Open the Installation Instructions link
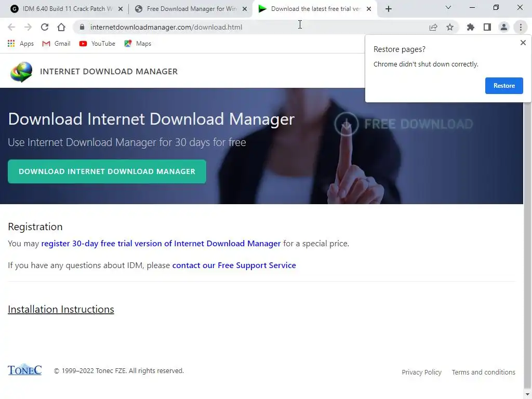 coord(61,310)
